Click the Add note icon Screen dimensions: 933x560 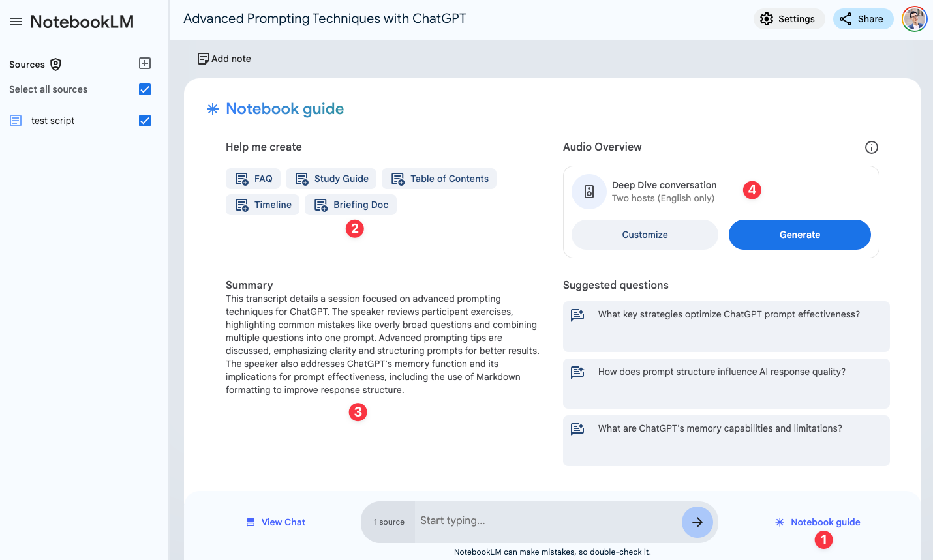tap(204, 58)
